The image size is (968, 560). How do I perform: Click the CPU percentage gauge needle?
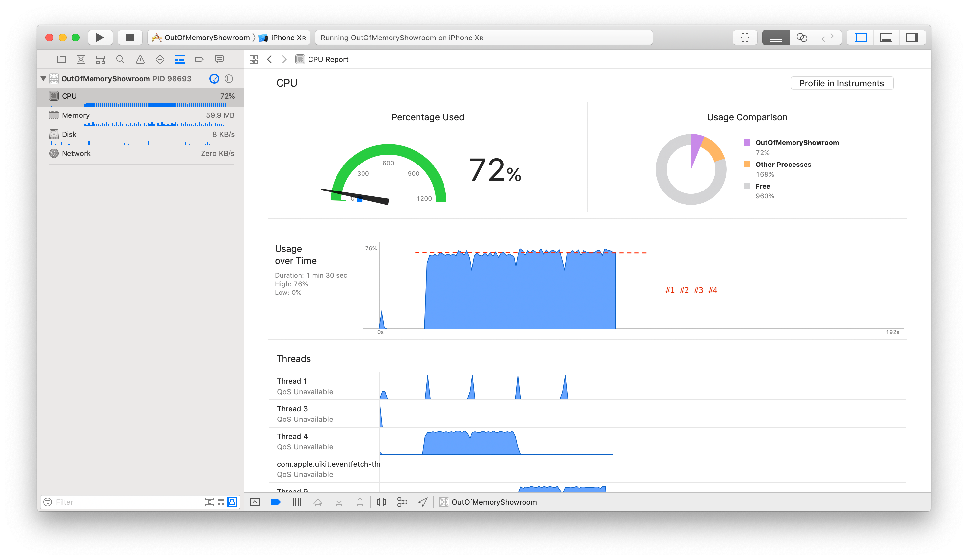coord(355,196)
